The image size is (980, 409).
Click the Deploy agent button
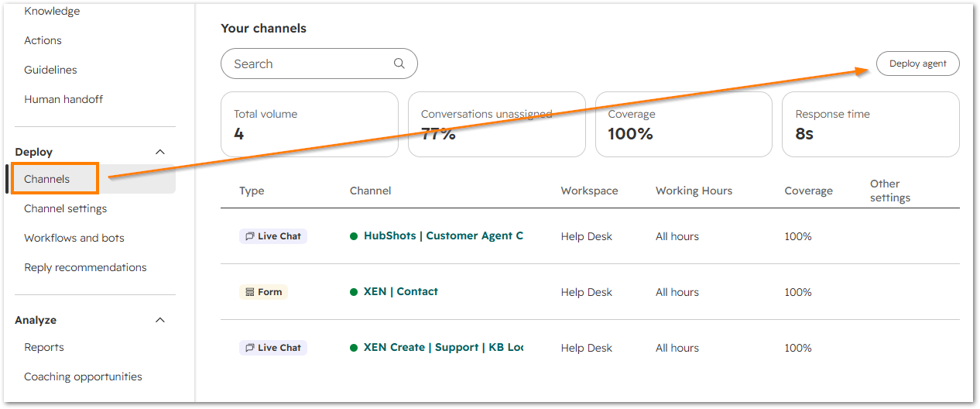[918, 64]
